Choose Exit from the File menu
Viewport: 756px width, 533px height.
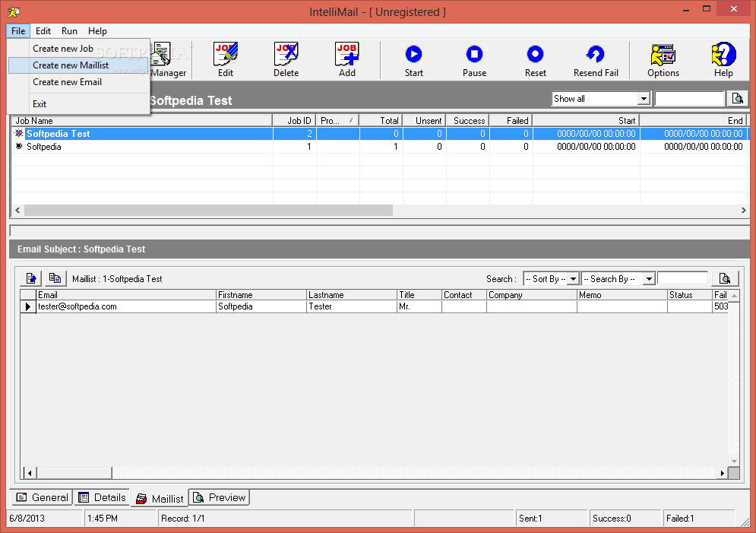pos(78,103)
